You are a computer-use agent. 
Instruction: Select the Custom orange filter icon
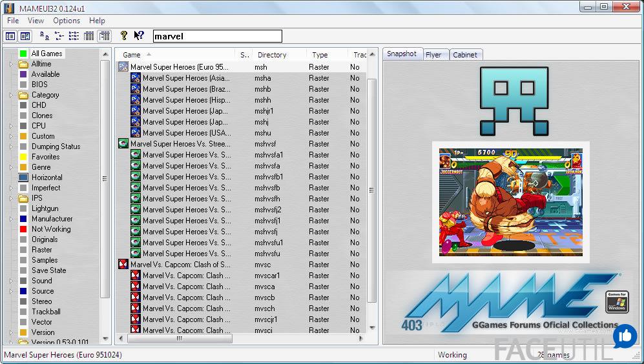[x=23, y=136]
